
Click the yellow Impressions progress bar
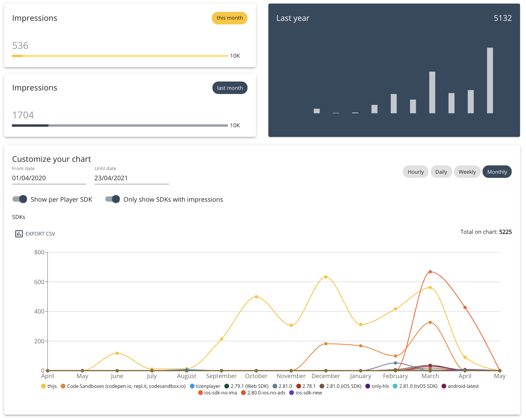pos(119,56)
